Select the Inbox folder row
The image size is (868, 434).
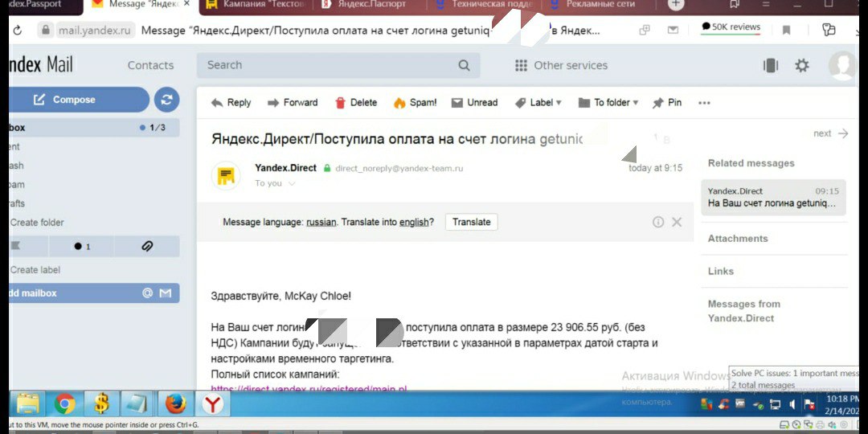pos(94,127)
